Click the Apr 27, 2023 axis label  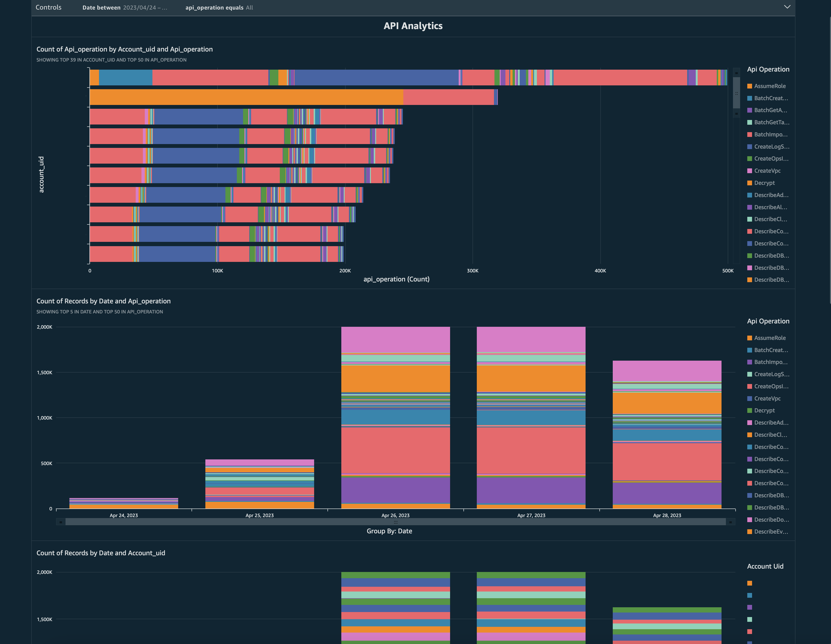point(531,515)
